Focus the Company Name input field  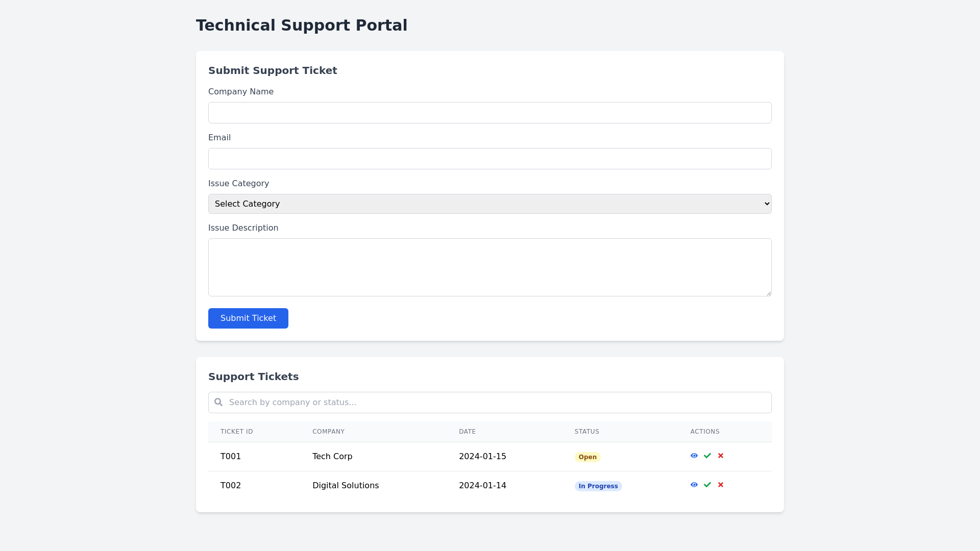click(489, 112)
